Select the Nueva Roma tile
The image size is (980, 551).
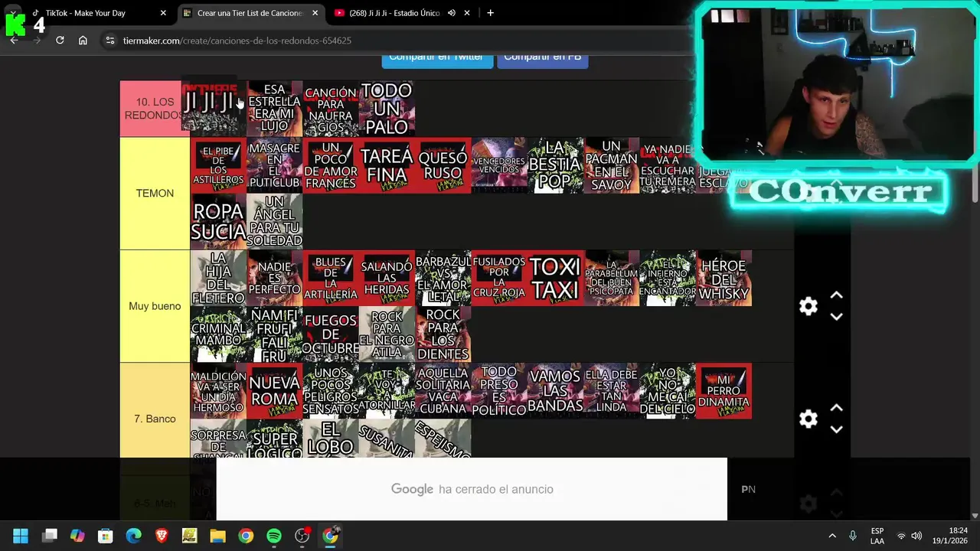click(274, 390)
